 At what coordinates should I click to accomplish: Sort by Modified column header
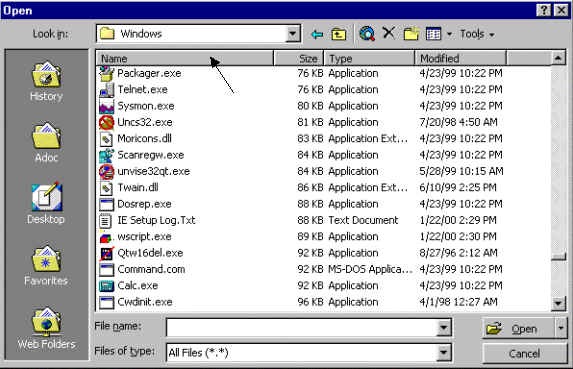460,58
